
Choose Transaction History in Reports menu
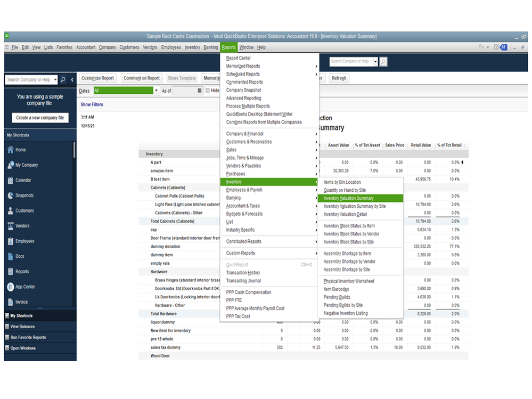(x=269, y=273)
